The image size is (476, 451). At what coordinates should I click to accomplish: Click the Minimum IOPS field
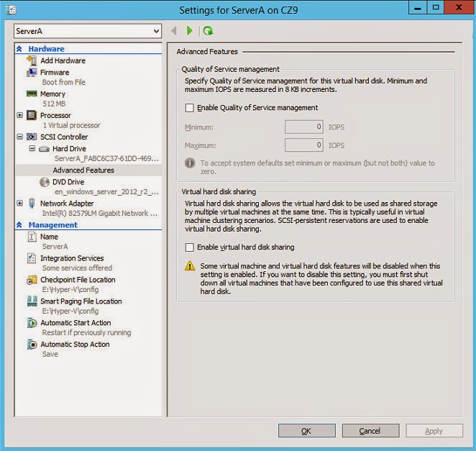[x=304, y=127]
